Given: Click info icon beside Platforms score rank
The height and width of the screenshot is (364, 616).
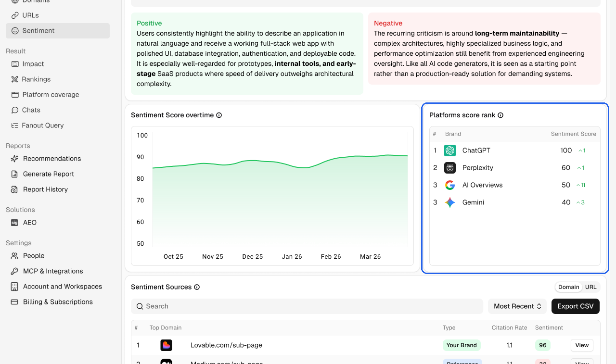Looking at the screenshot, I should 500,115.
